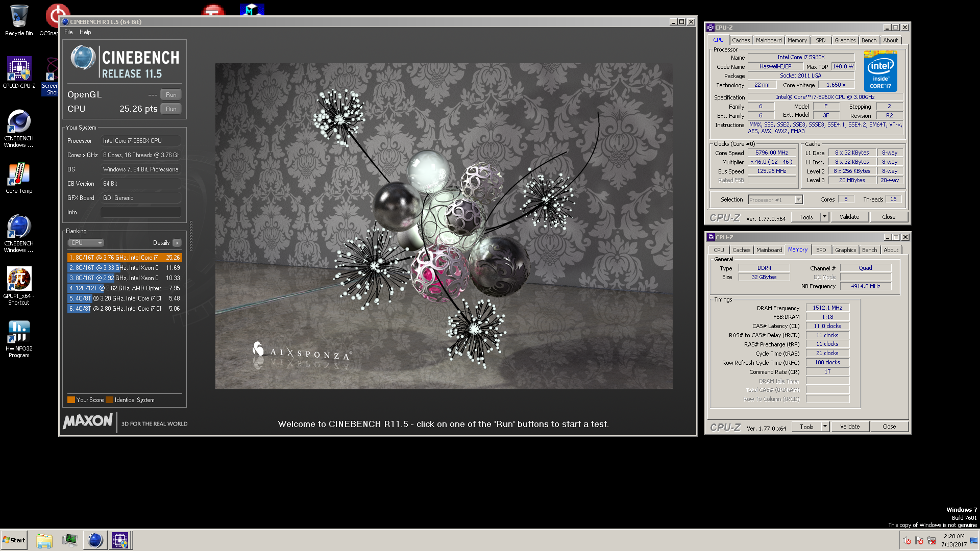Switch to CPU tab in lower CPU-Z window

(x=719, y=250)
